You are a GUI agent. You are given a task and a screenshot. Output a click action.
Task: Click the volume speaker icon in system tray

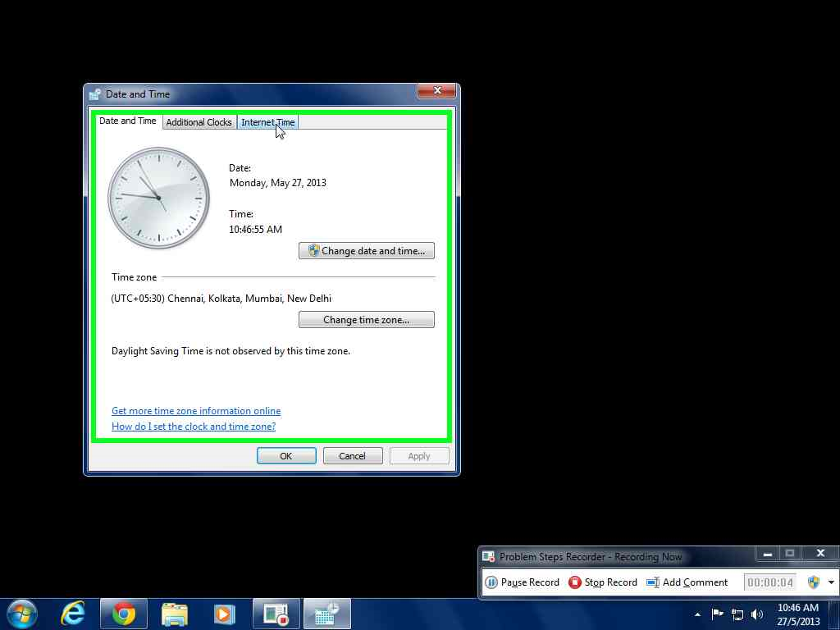[756, 614]
